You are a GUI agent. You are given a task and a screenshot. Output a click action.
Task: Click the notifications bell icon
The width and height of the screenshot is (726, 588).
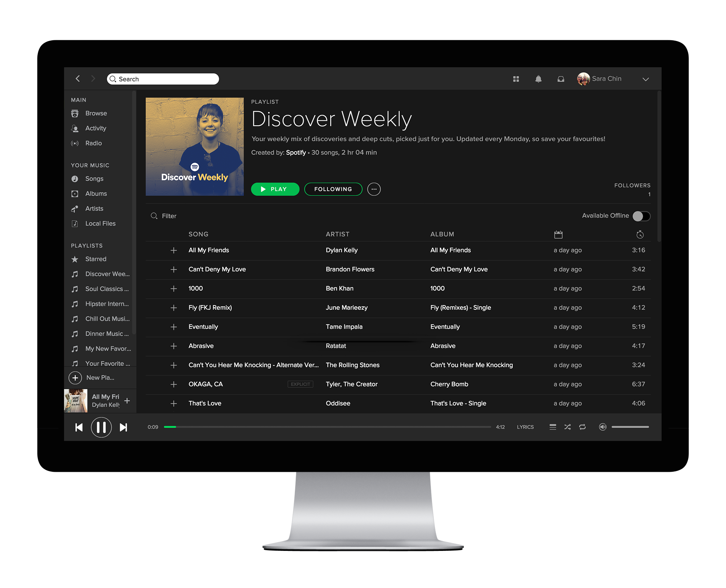pyautogui.click(x=538, y=79)
